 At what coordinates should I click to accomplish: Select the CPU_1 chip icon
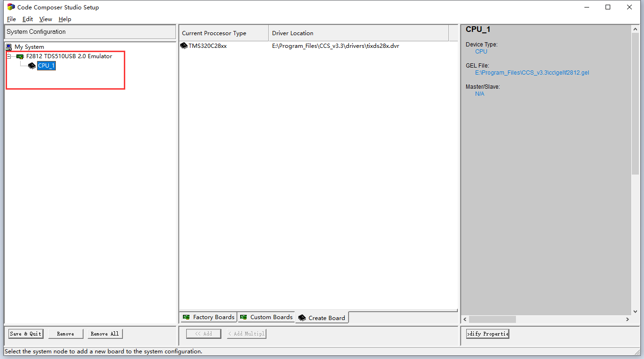point(31,66)
